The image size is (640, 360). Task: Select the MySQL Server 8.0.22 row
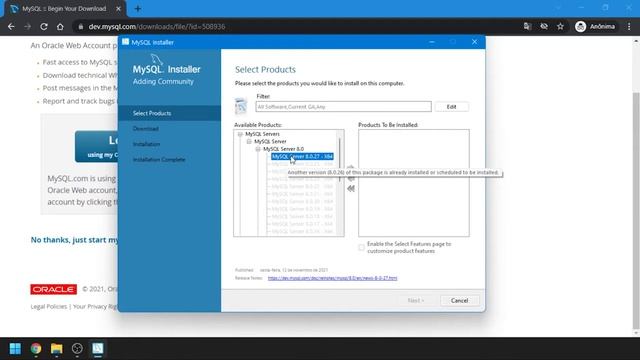click(x=302, y=186)
